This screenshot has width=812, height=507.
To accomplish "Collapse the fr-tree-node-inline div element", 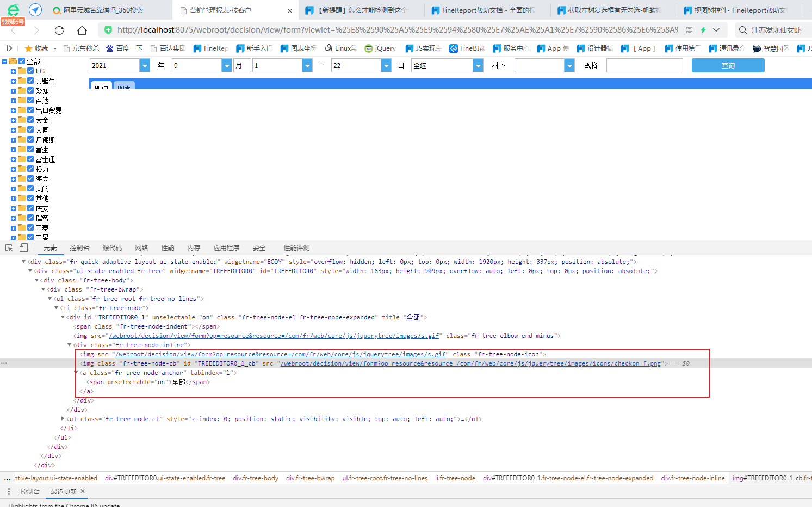I will coord(69,345).
